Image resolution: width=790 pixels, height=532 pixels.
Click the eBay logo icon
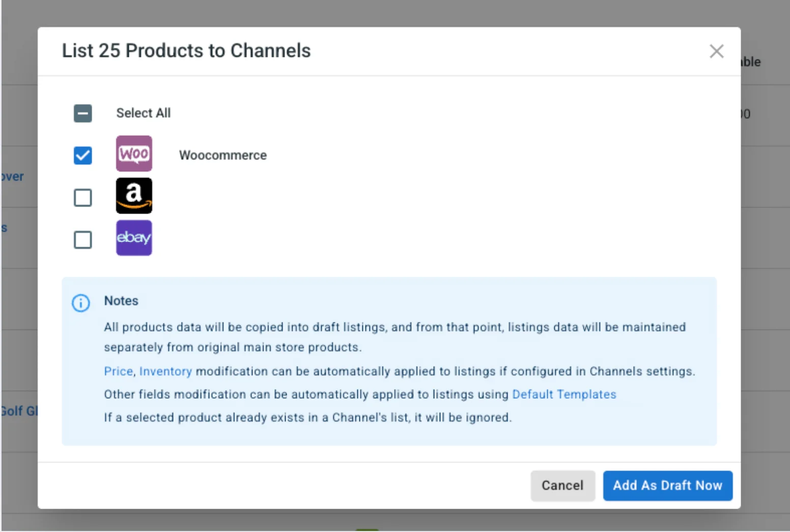(x=134, y=238)
